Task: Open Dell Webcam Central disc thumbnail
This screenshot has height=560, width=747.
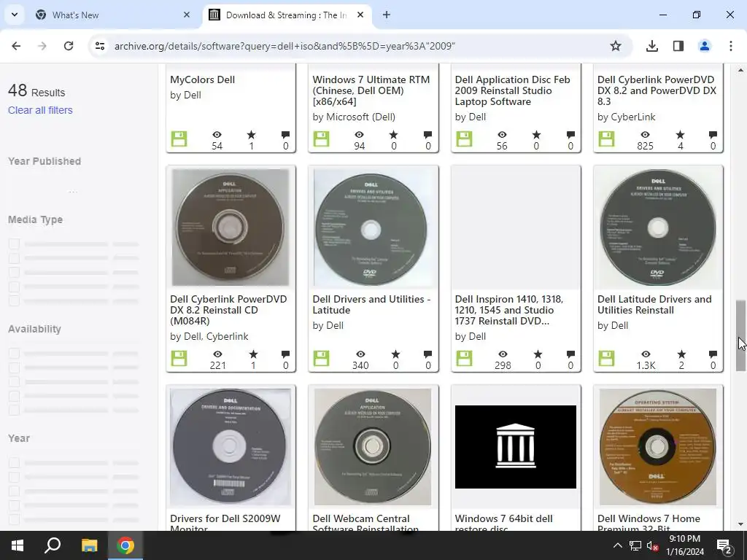Action: [373, 447]
